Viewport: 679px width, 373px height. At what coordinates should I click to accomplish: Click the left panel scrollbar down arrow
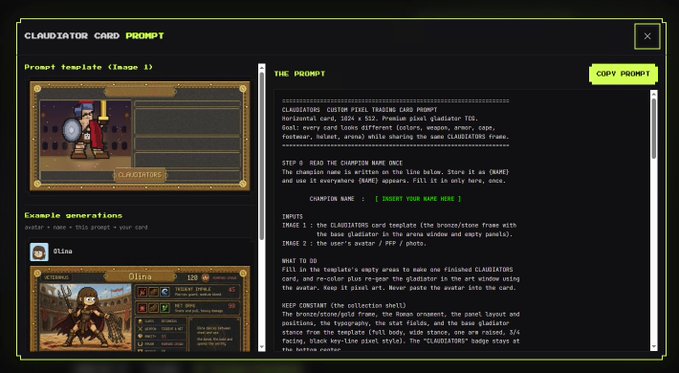[x=262, y=347]
